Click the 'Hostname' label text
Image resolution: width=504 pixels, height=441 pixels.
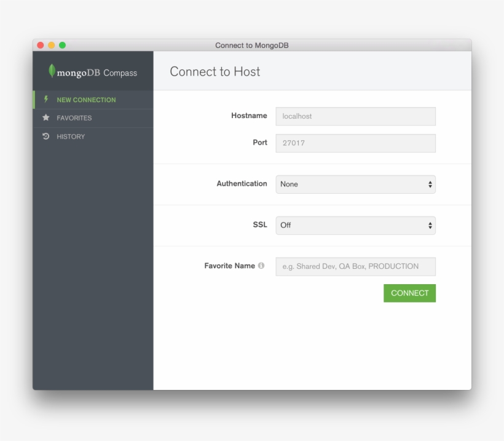point(249,116)
